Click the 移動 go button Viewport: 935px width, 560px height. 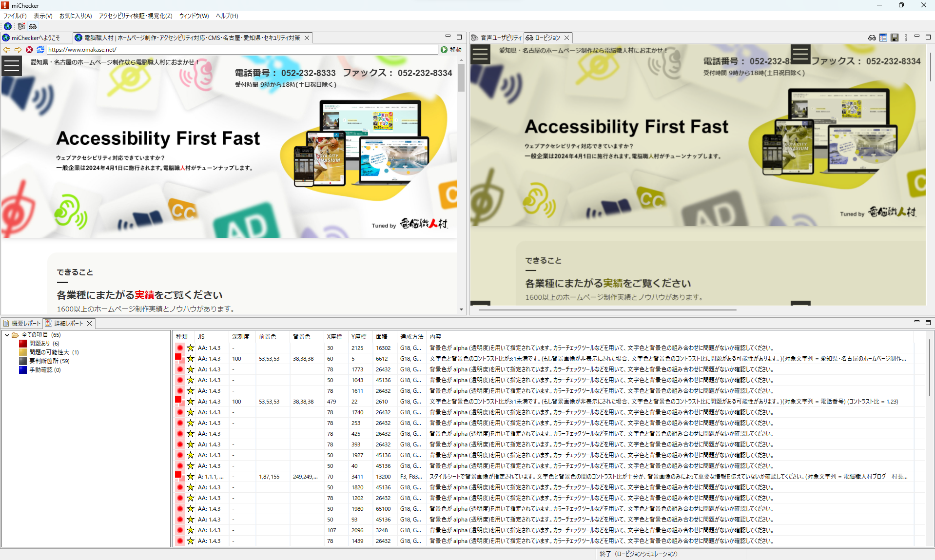pos(451,50)
